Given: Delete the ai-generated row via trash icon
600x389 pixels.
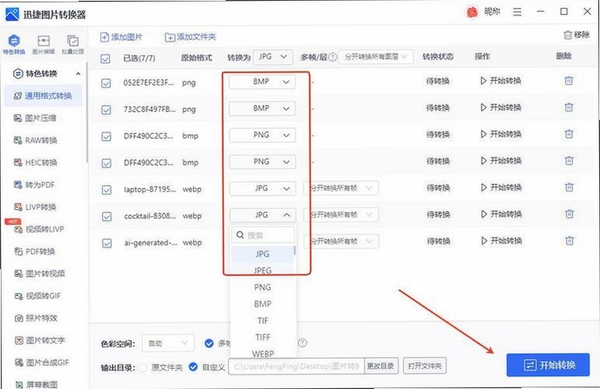Looking at the screenshot, I should 569,241.
